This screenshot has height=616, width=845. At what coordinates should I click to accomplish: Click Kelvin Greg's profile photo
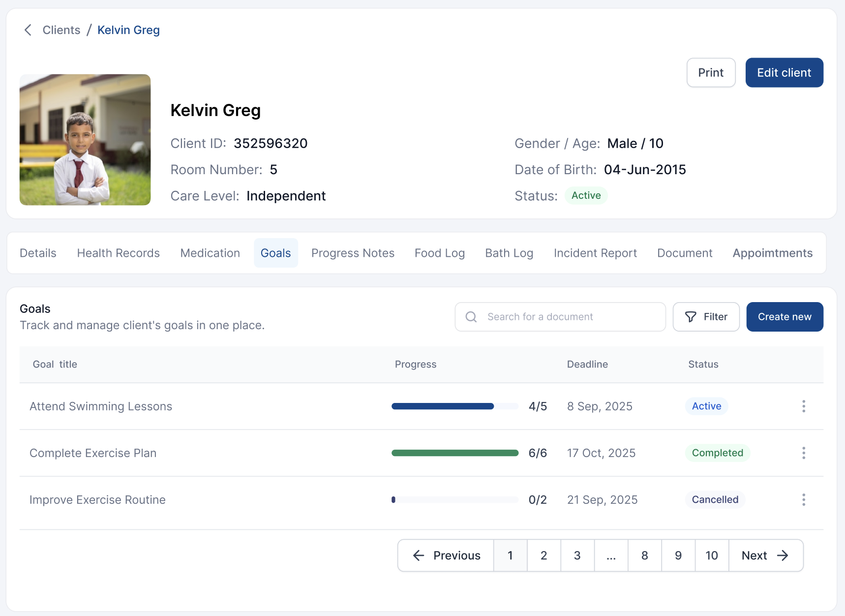(x=85, y=140)
